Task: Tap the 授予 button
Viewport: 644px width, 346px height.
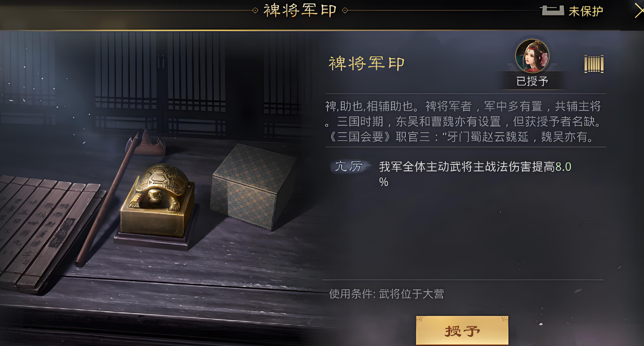Action: click(x=462, y=331)
